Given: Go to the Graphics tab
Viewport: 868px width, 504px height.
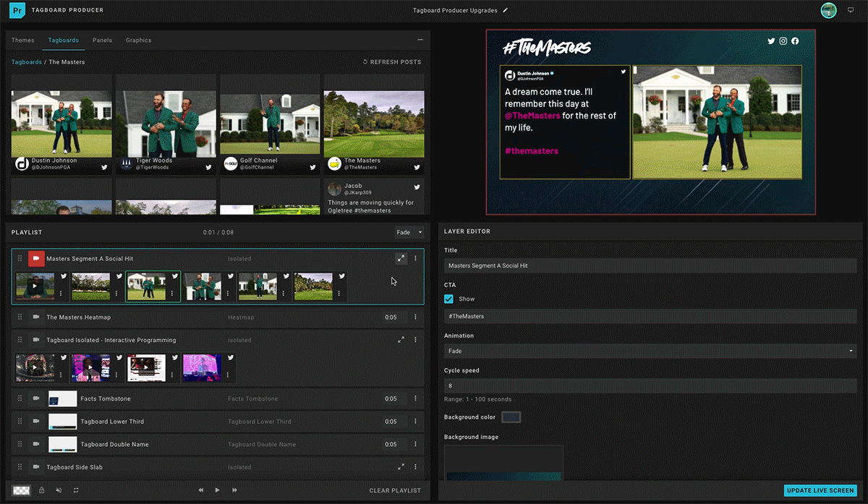Looking at the screenshot, I should pyautogui.click(x=138, y=40).
